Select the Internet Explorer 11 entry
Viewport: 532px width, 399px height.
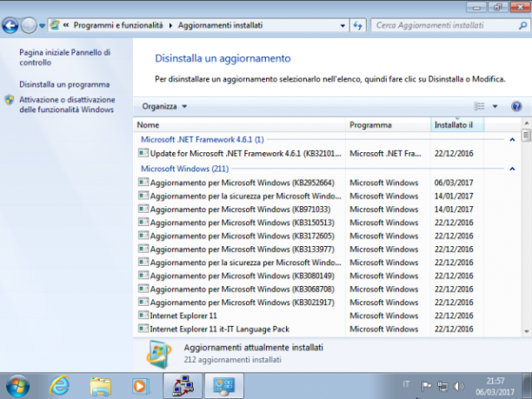pyautogui.click(x=183, y=316)
